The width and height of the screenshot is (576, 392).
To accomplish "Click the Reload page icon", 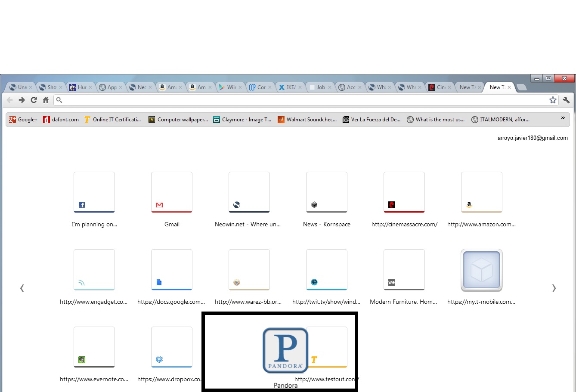I will [34, 100].
